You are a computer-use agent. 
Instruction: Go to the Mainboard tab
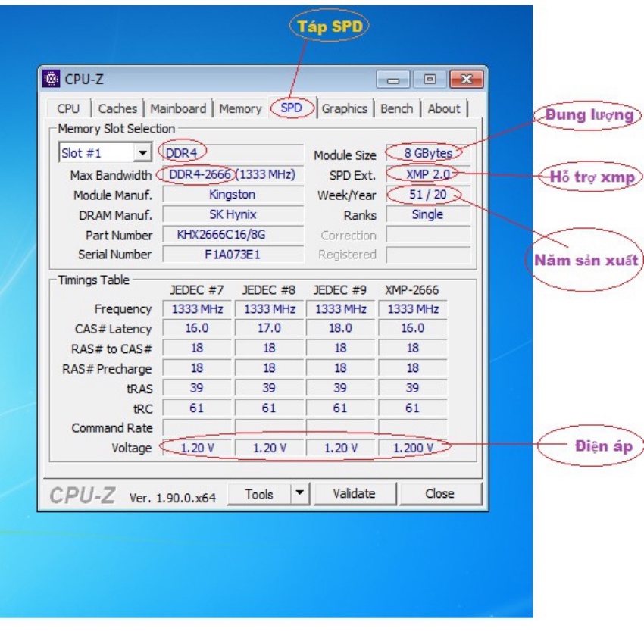click(x=178, y=109)
